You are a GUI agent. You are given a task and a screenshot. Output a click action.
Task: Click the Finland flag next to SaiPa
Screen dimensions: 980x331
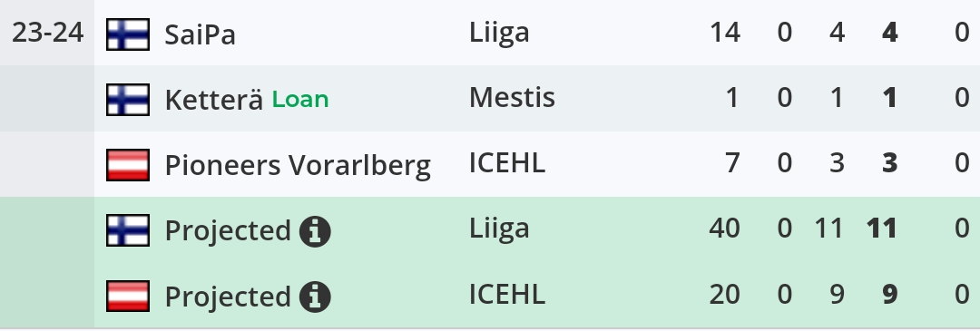coord(128,34)
